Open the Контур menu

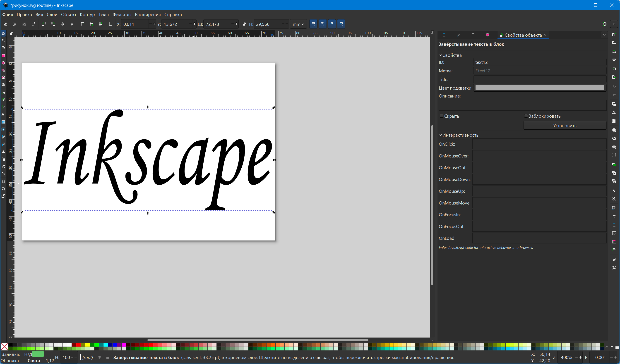(87, 14)
